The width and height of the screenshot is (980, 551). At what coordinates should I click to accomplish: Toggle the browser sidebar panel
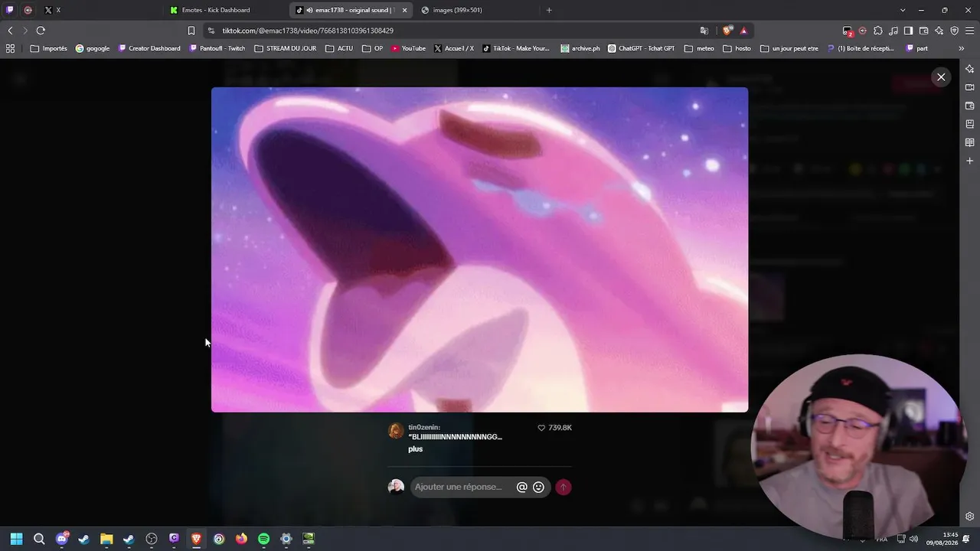(908, 31)
